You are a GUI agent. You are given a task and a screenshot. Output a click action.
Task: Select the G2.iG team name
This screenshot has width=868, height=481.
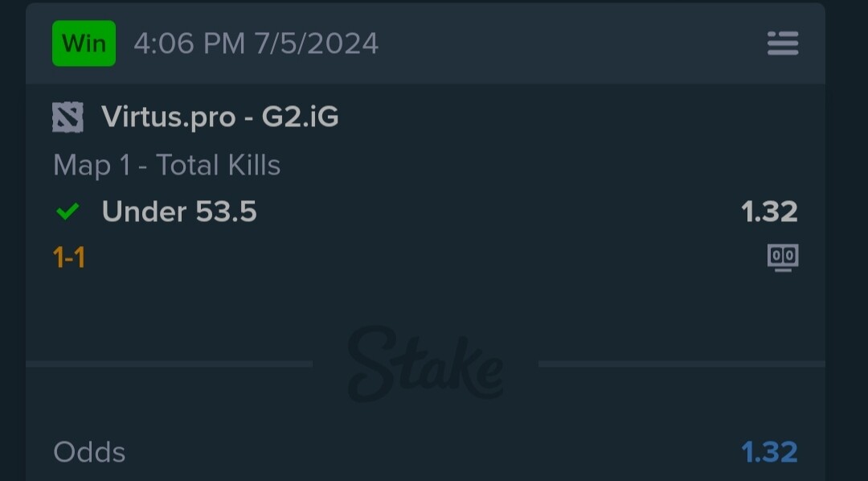click(300, 117)
